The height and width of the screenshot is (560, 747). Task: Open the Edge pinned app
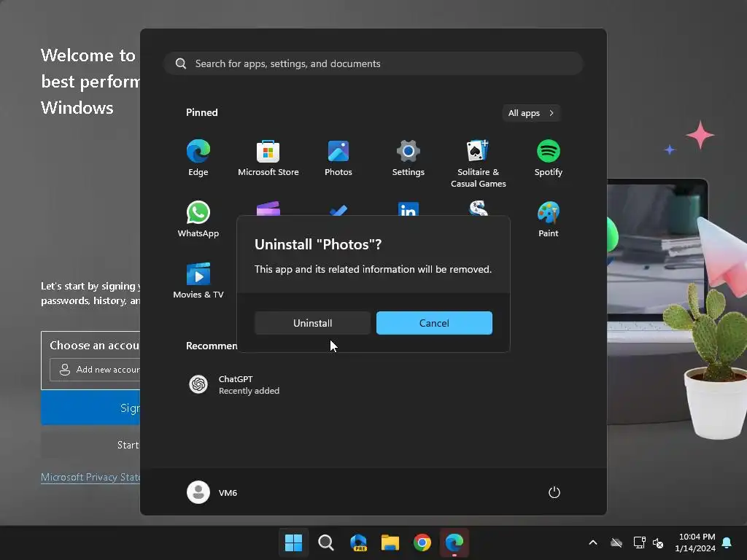tap(198, 158)
